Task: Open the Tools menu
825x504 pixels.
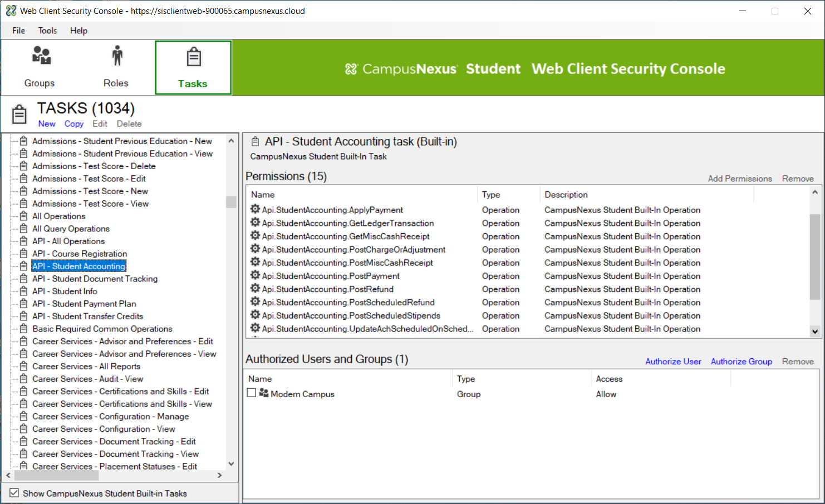Action: (47, 31)
